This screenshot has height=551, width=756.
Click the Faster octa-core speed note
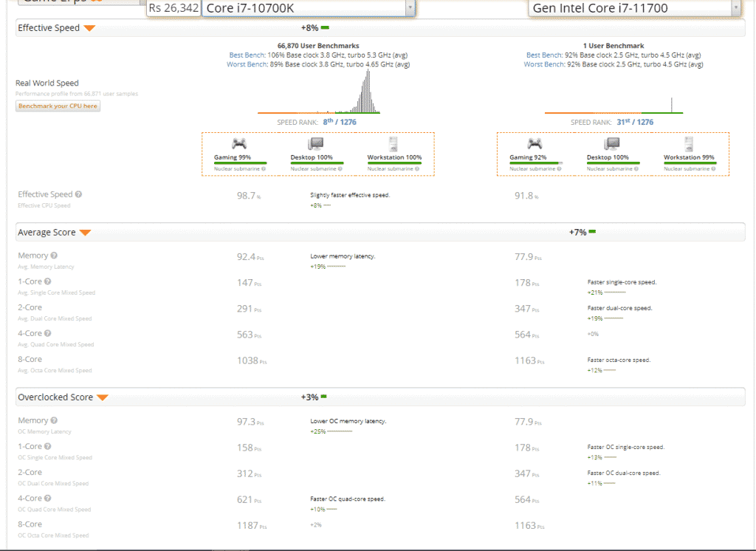[619, 360]
